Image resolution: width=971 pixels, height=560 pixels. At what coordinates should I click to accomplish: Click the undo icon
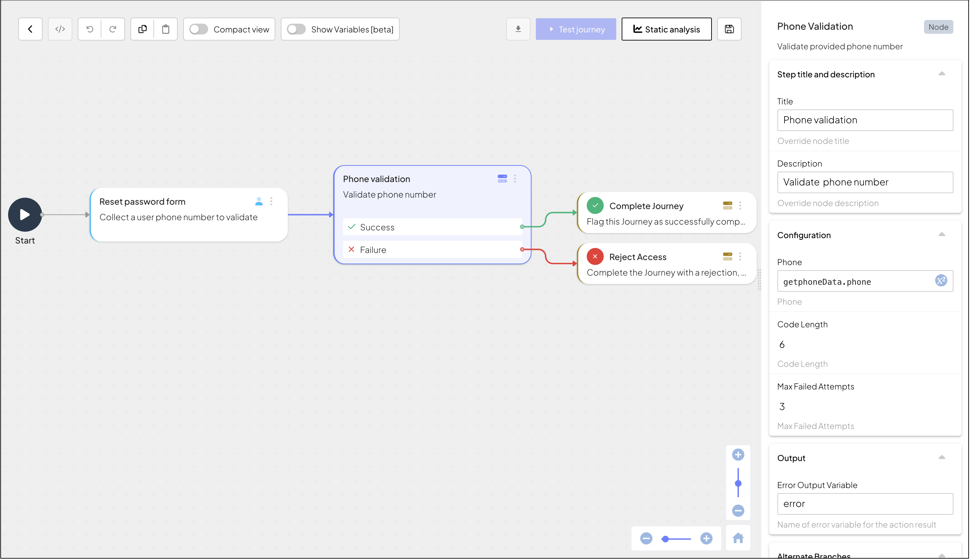[90, 29]
